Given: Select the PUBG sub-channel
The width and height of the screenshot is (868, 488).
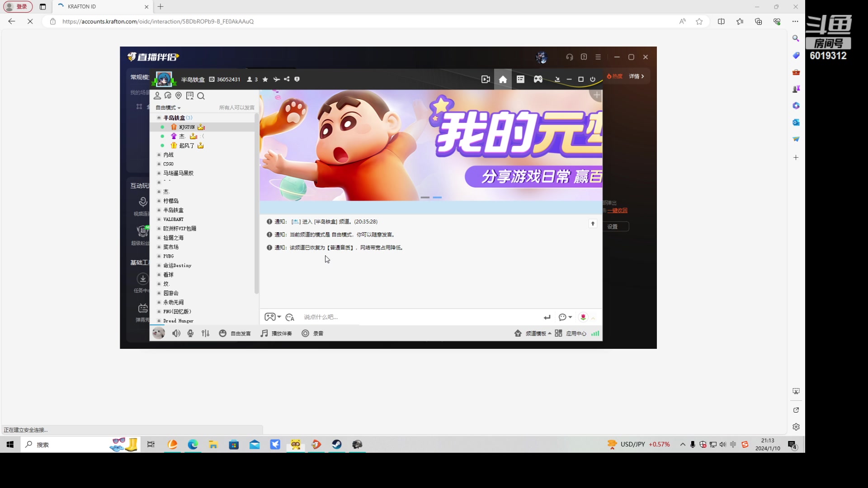Looking at the screenshot, I should (168, 256).
